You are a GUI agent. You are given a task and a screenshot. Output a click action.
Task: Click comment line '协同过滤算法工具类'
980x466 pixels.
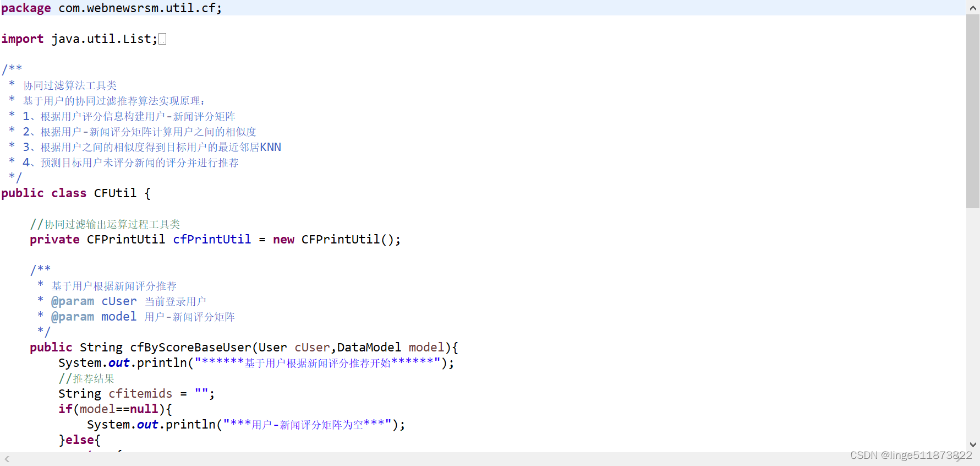70,85
